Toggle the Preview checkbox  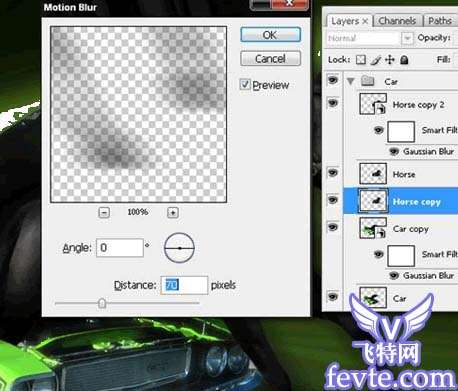pyautogui.click(x=245, y=84)
